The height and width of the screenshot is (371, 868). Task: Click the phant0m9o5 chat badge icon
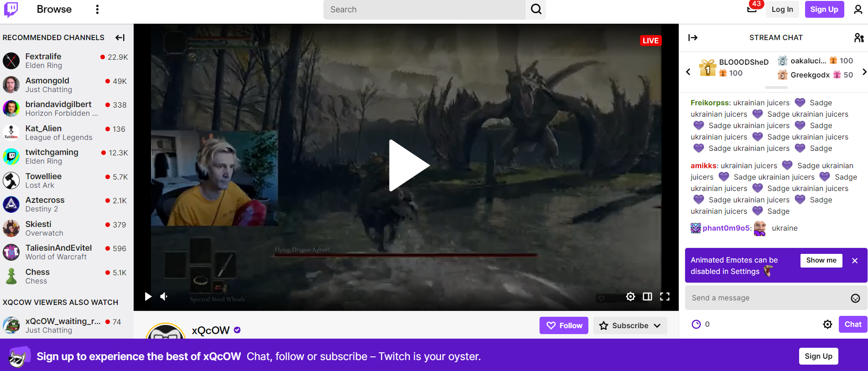tap(696, 228)
